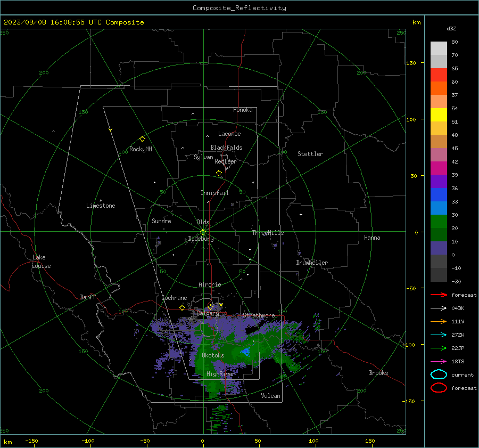Select the yellow diamond marker below RedDeer

pos(219,173)
